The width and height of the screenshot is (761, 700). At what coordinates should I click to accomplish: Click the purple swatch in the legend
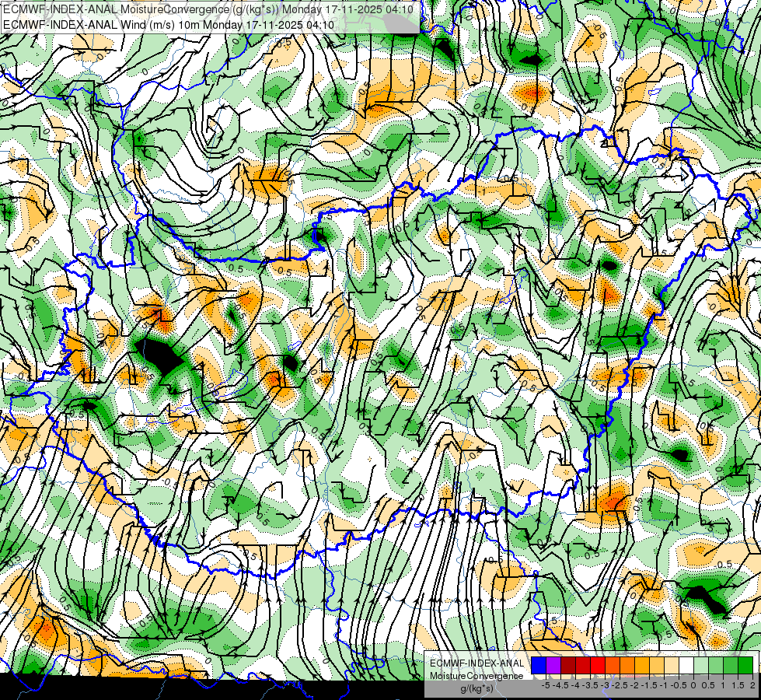tap(553, 666)
